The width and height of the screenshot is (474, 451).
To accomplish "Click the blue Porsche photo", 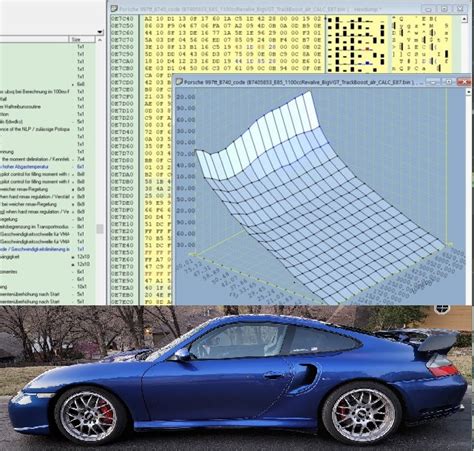I will point(237,378).
